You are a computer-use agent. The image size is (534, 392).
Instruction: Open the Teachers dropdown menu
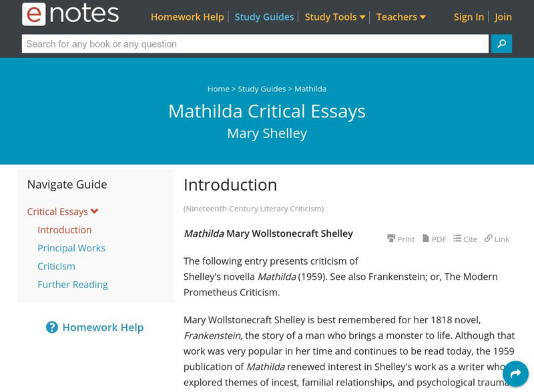pos(400,17)
